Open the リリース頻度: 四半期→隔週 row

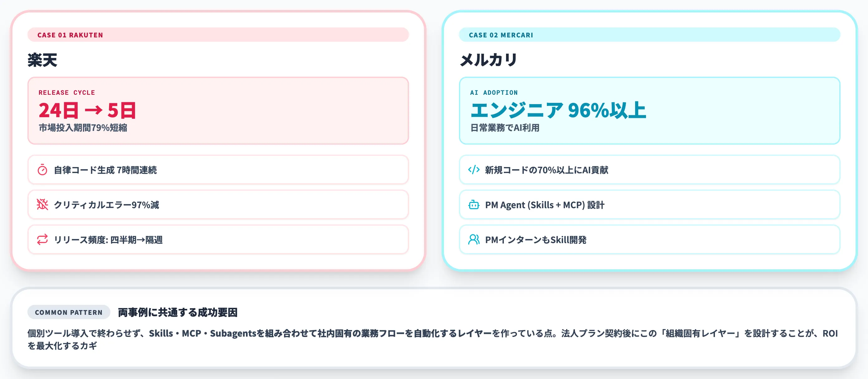click(x=218, y=240)
